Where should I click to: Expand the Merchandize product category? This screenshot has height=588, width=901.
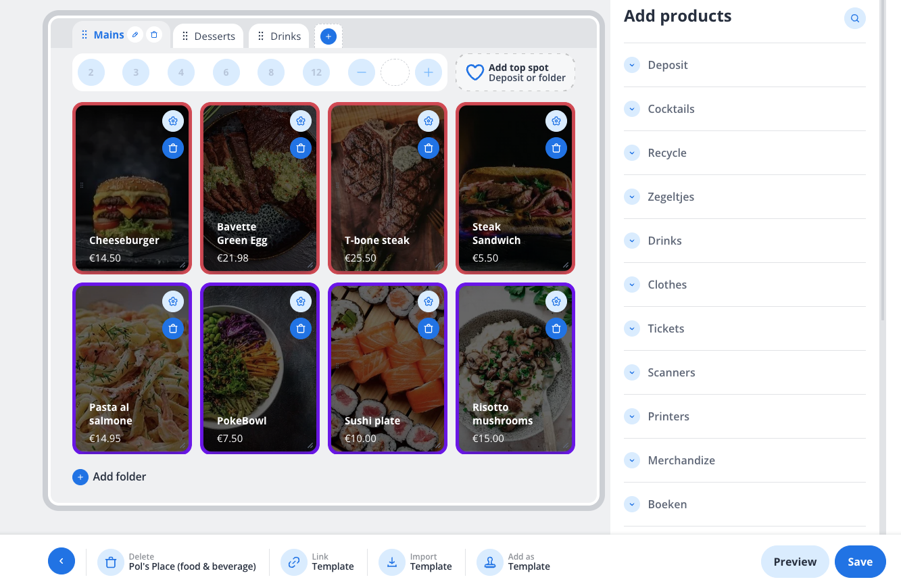tap(632, 460)
